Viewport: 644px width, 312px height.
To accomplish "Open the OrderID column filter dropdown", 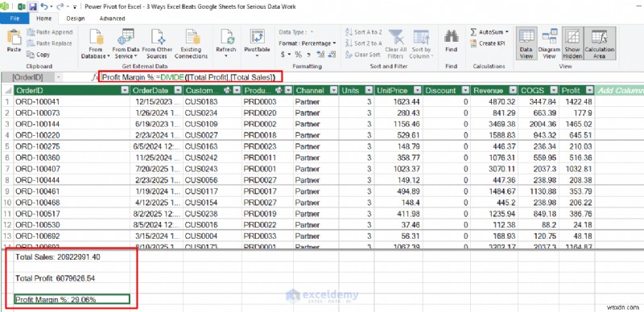I will pyautogui.click(x=126, y=91).
